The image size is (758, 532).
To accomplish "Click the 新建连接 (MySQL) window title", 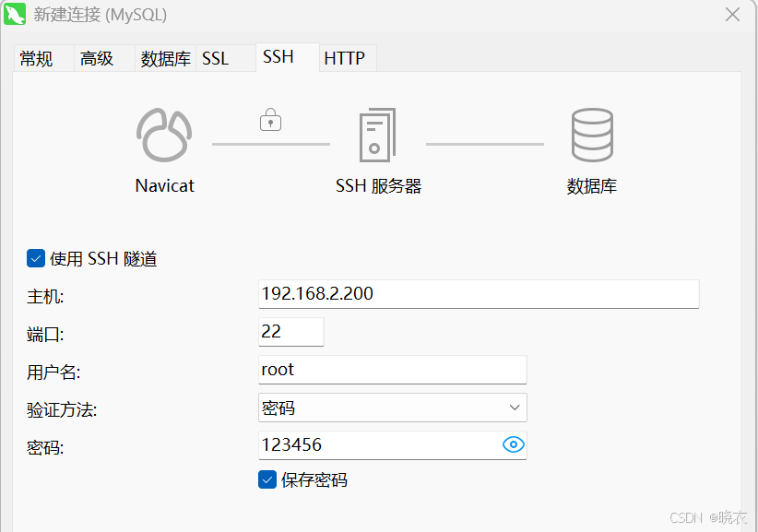I will [x=101, y=15].
